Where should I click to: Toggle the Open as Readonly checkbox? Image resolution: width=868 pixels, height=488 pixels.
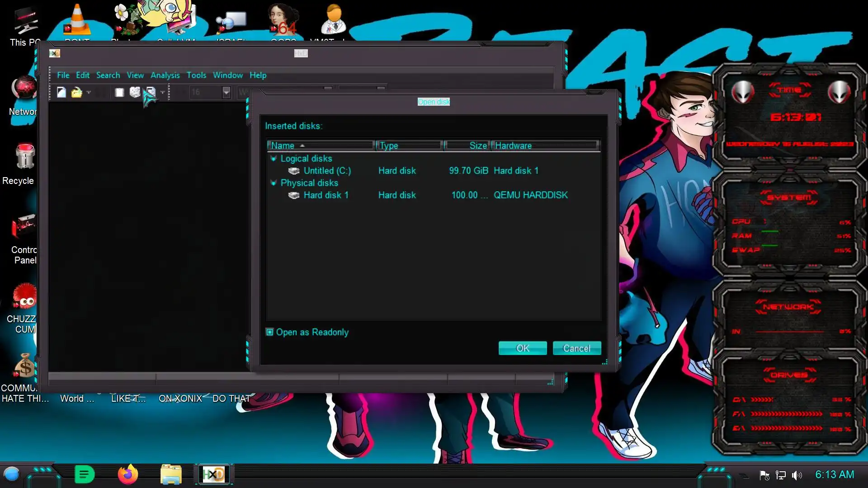click(x=270, y=332)
